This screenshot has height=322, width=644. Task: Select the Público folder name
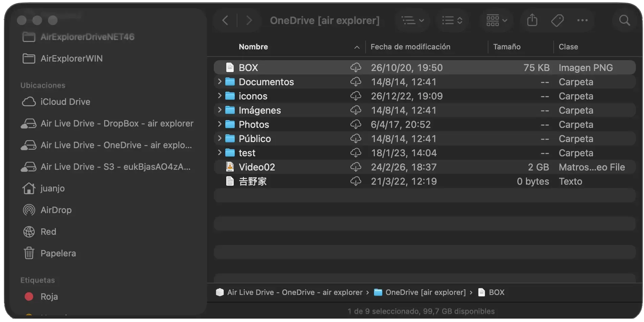pyautogui.click(x=255, y=139)
